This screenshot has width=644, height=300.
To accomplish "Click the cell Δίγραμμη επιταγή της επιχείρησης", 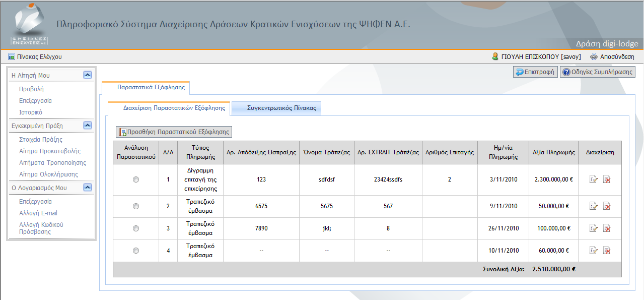I will click(200, 179).
